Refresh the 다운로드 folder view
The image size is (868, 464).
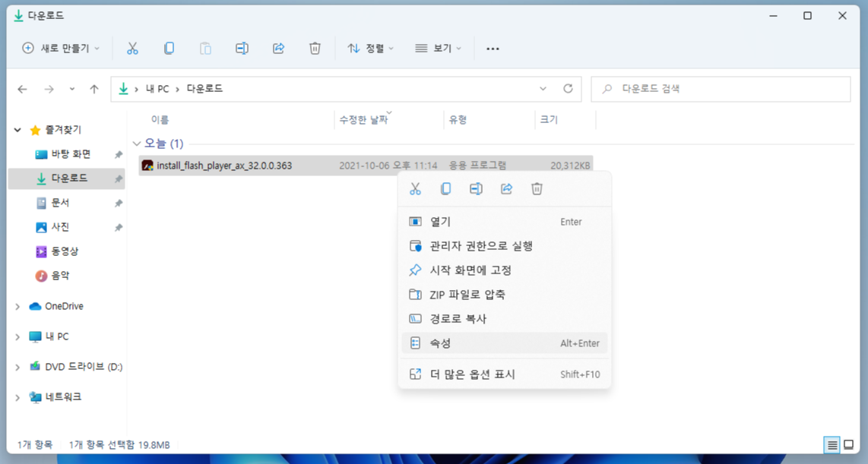pyautogui.click(x=568, y=89)
